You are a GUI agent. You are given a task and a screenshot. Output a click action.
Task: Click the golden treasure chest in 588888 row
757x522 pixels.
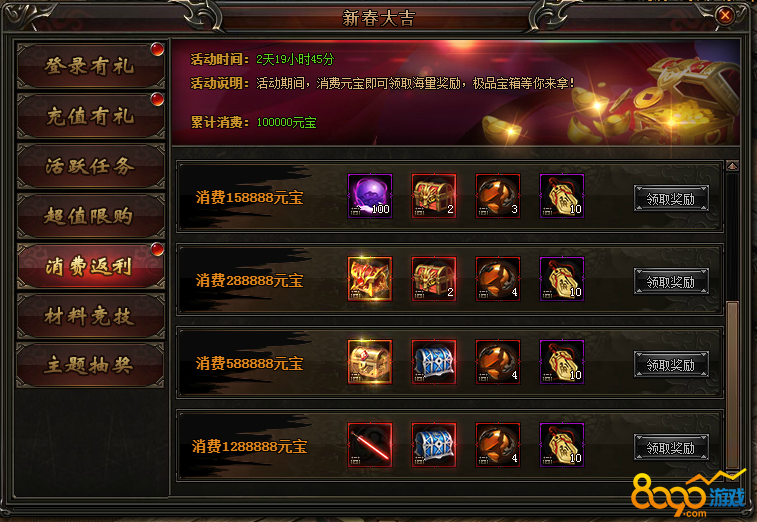[x=370, y=362]
